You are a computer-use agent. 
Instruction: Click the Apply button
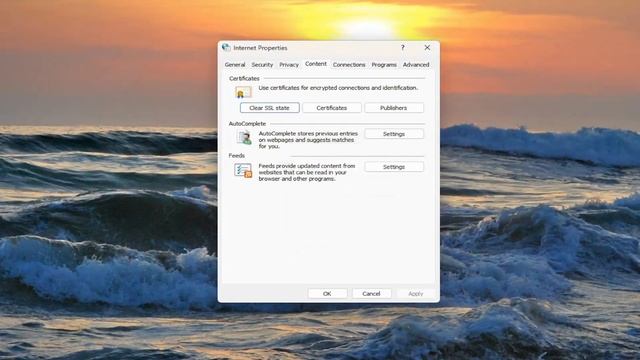[416, 293]
